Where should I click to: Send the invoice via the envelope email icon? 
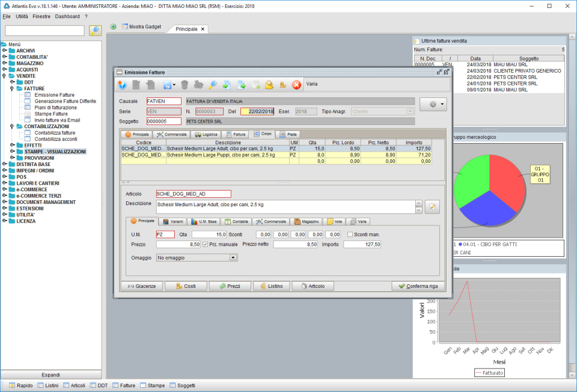point(269,85)
